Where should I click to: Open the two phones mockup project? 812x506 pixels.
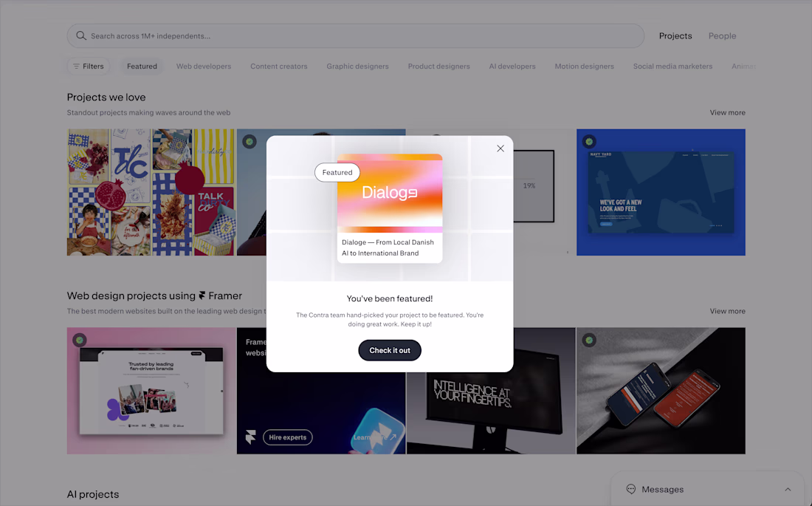tap(661, 391)
